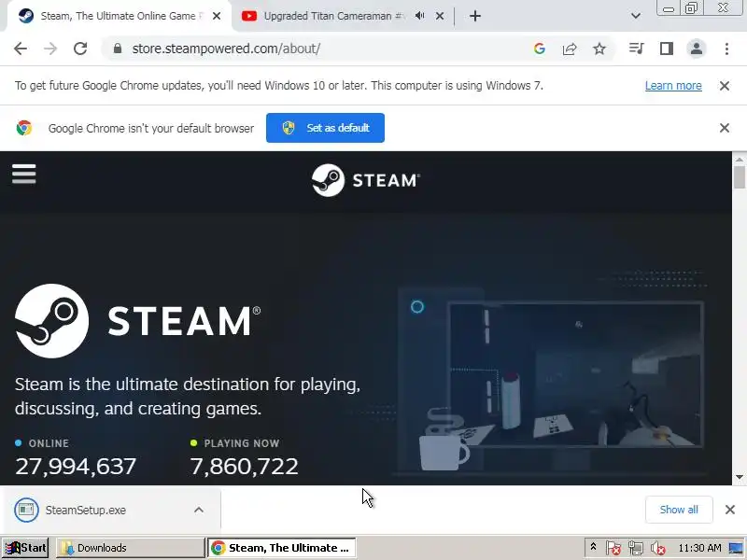Dismiss the default browser bar
This screenshot has height=560, width=747.
coord(725,128)
